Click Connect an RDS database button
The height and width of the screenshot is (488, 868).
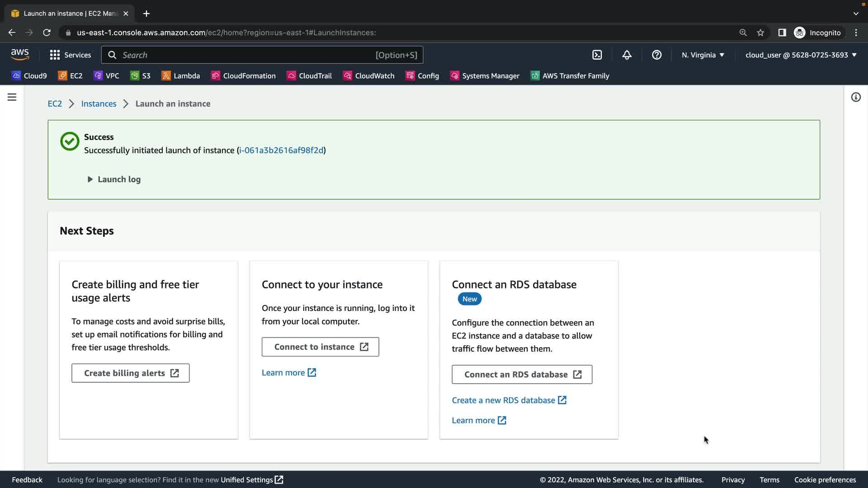(x=522, y=375)
